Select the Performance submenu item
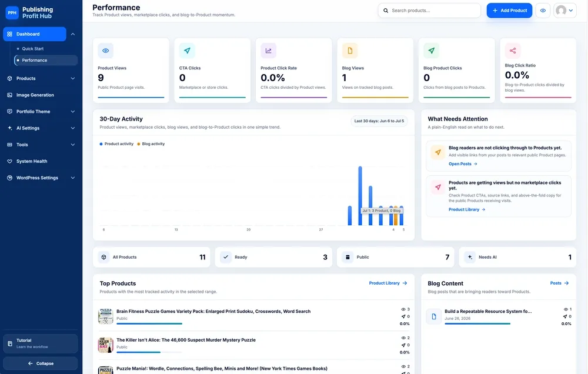The width and height of the screenshot is (588, 374). point(46,61)
